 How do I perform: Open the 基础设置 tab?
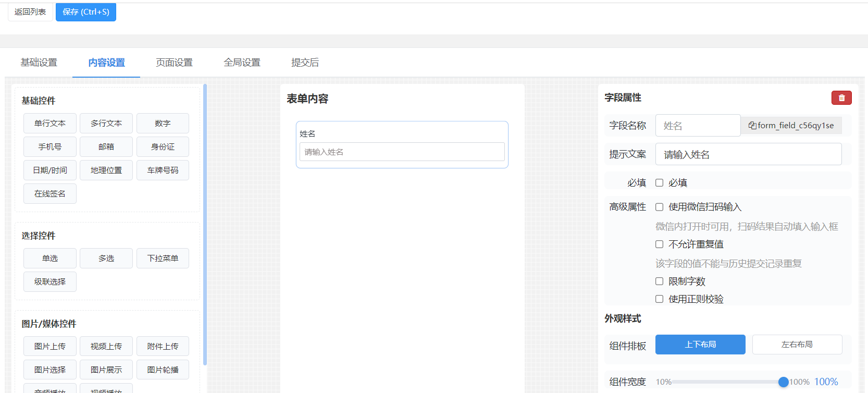39,63
